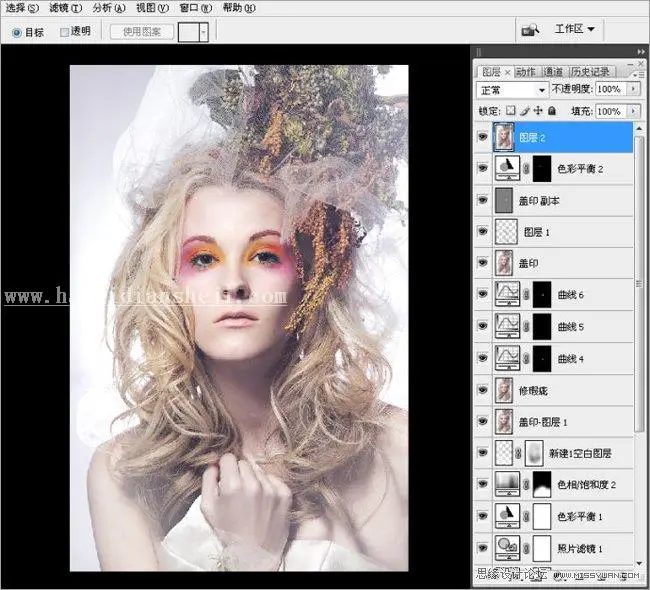Hide the 盖印 layer
The image size is (650, 590).
[483, 263]
